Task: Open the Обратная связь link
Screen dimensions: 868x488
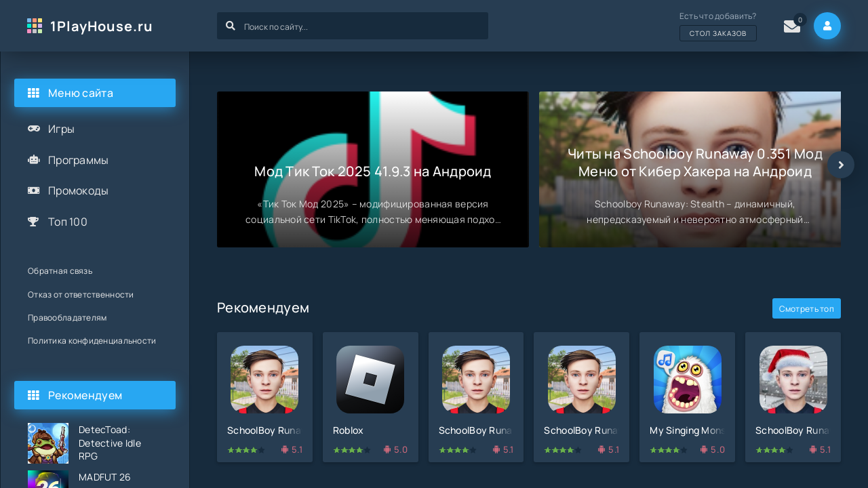Action: [60, 271]
